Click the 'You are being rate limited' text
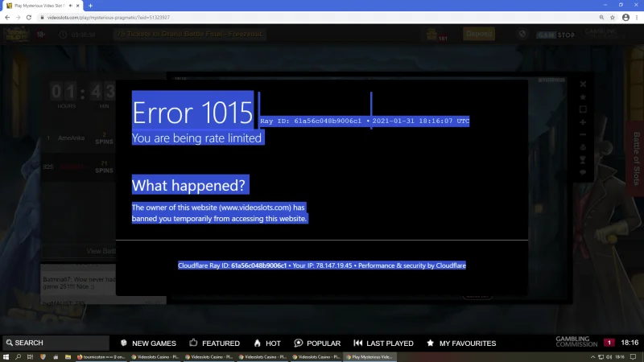The width and height of the screenshot is (644, 362). click(x=196, y=138)
